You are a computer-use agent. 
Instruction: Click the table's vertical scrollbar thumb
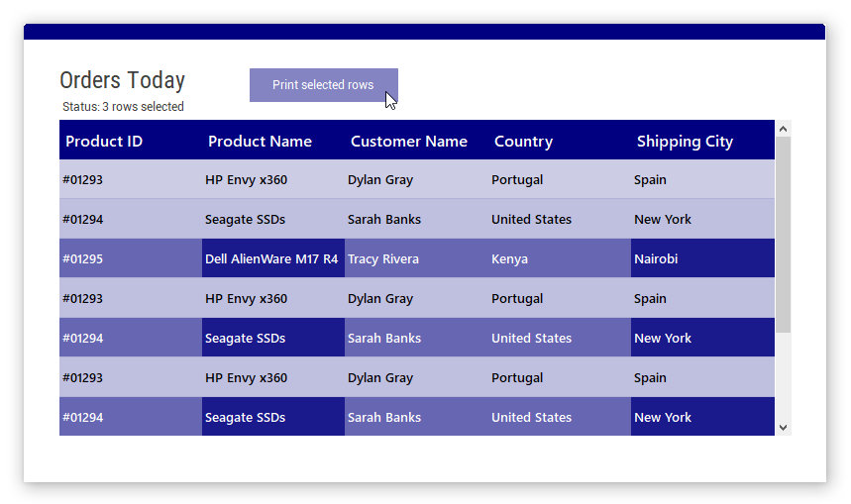783,234
